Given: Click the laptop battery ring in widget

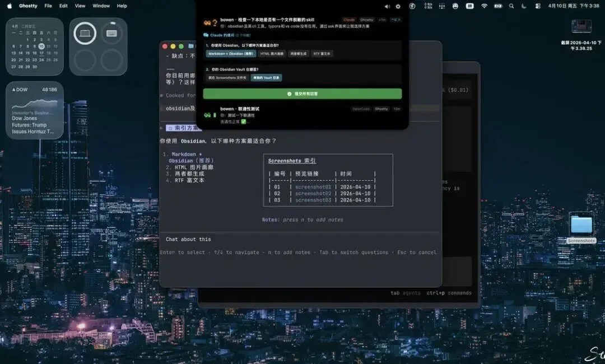Looking at the screenshot, I should 85,33.
